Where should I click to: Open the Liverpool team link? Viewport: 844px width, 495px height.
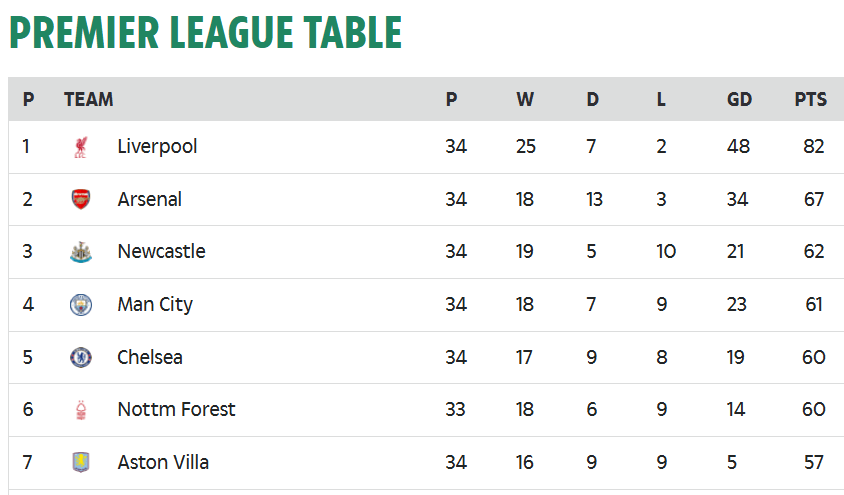click(157, 146)
